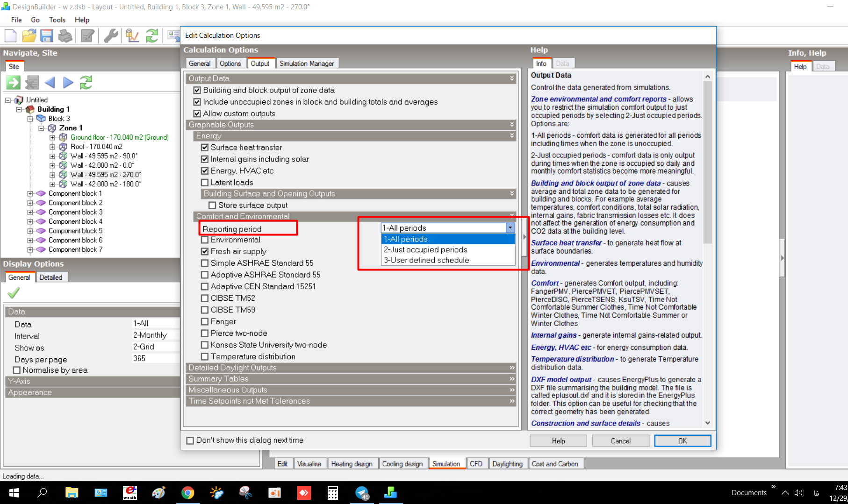Image resolution: width=848 pixels, height=504 pixels.
Task: Enable the Latent loads checkbox
Action: point(205,183)
